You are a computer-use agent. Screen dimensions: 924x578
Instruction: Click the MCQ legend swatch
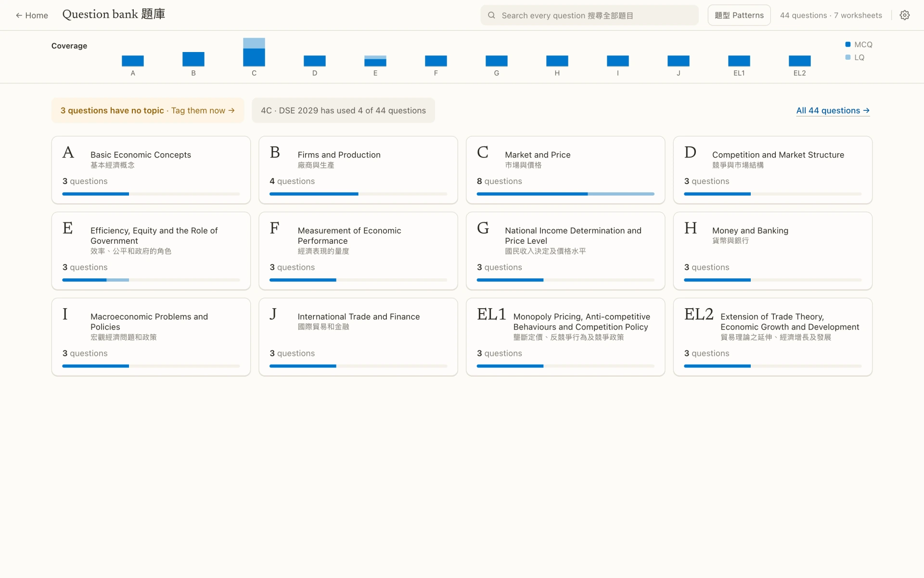[x=848, y=44]
